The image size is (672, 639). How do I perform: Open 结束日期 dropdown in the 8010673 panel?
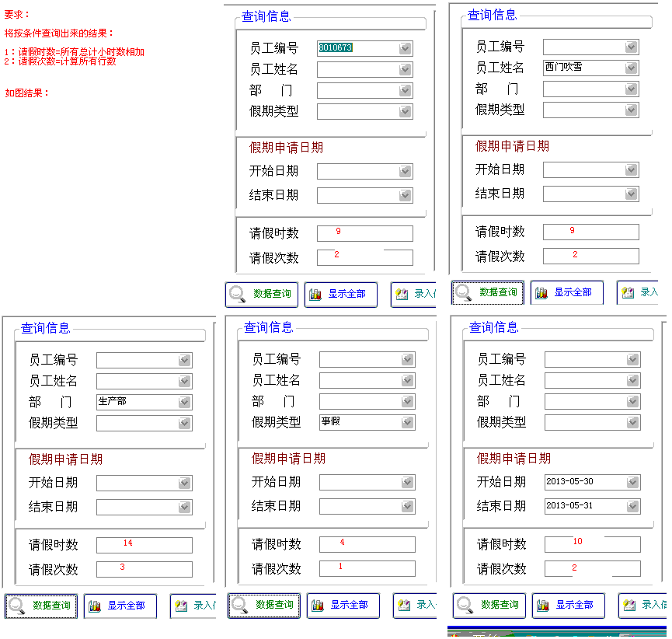[x=405, y=196]
